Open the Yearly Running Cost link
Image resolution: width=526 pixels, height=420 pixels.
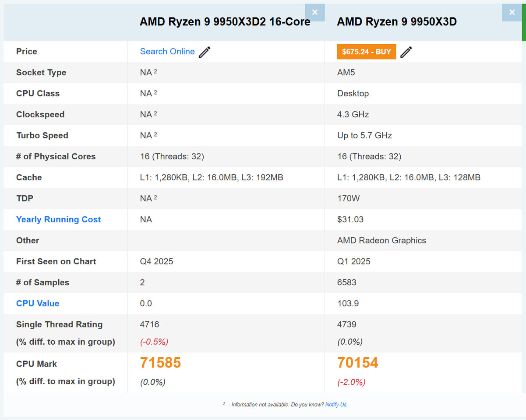(58, 219)
